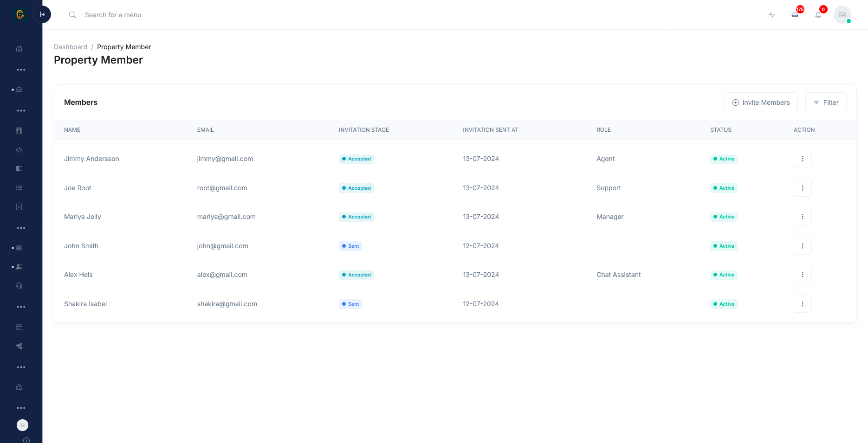Expand the sidebar with arrow toggle
This screenshot has height=443, width=868.
[42, 14]
